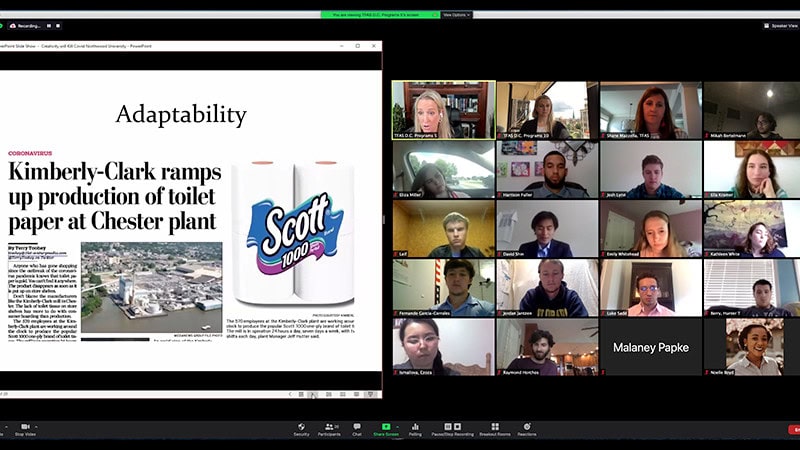Select TFAS D.C. Programs 10 video tile
The height and width of the screenshot is (450, 800).
(x=547, y=110)
